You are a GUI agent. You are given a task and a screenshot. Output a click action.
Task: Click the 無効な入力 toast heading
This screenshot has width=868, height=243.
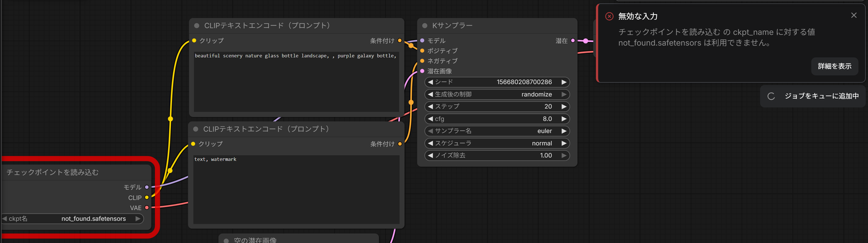point(638,16)
